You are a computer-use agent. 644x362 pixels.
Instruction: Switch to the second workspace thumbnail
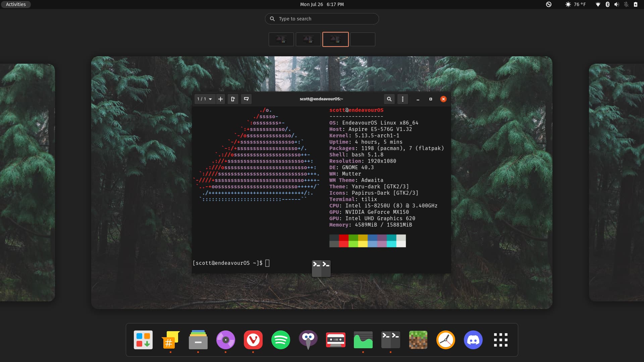[308, 39]
